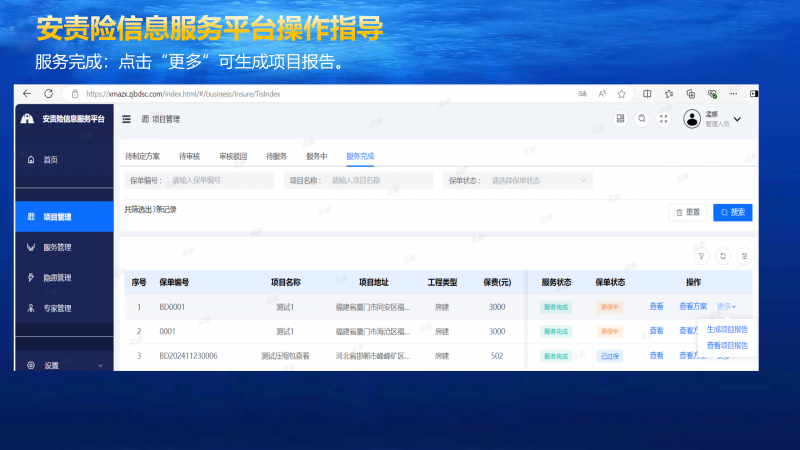800x450 pixels.
Task: Click the 保费(元) column header
Action: click(497, 282)
